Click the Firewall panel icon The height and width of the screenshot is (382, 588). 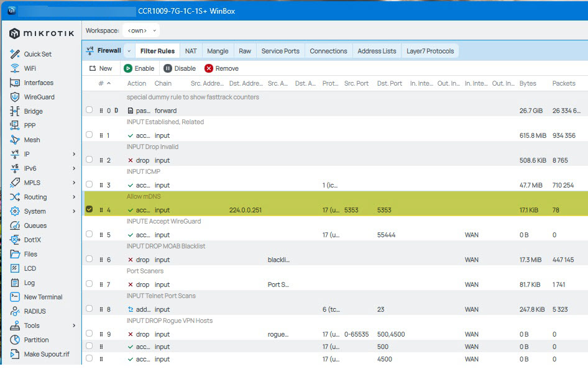tap(90, 50)
